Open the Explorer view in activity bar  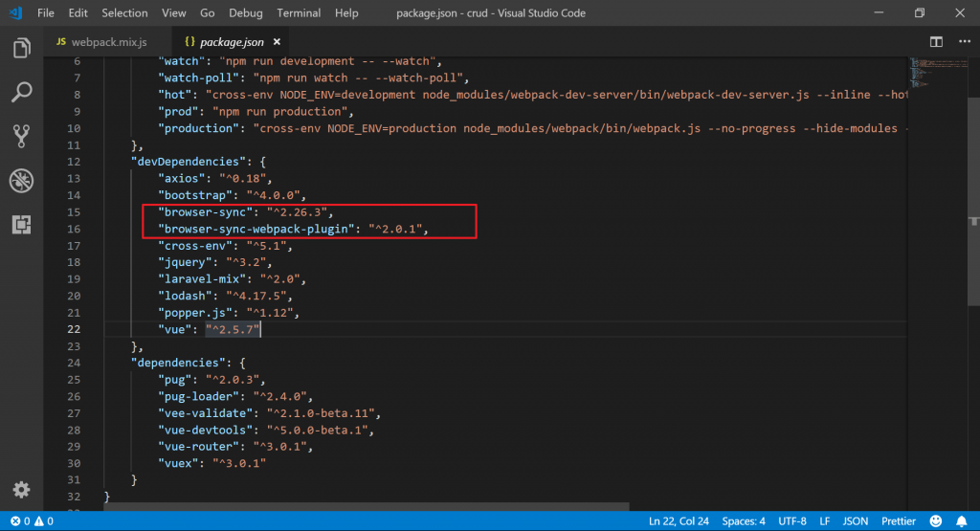21,48
